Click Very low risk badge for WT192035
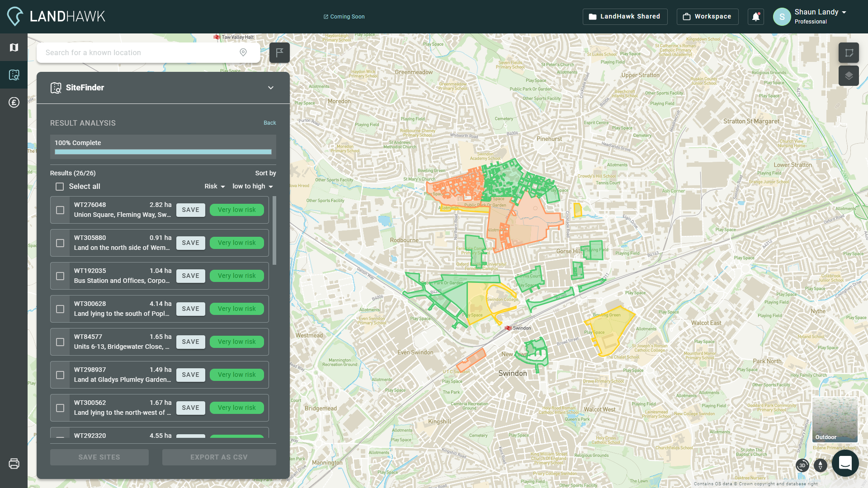The image size is (868, 488). pyautogui.click(x=237, y=276)
